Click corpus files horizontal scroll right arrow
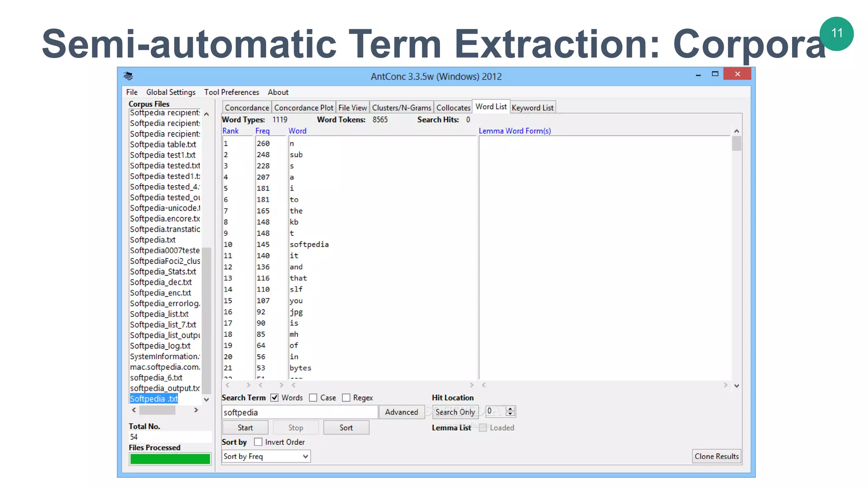Image resolution: width=868 pixels, height=488 pixels. [x=196, y=410]
